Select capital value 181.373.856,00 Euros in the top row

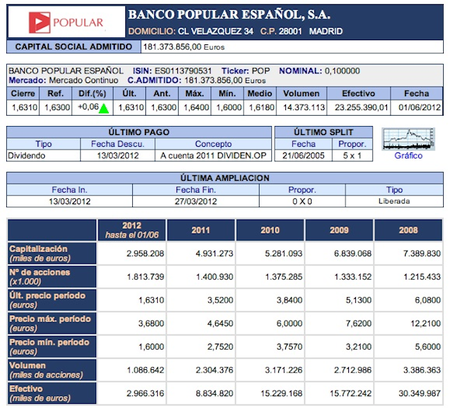click(184, 47)
